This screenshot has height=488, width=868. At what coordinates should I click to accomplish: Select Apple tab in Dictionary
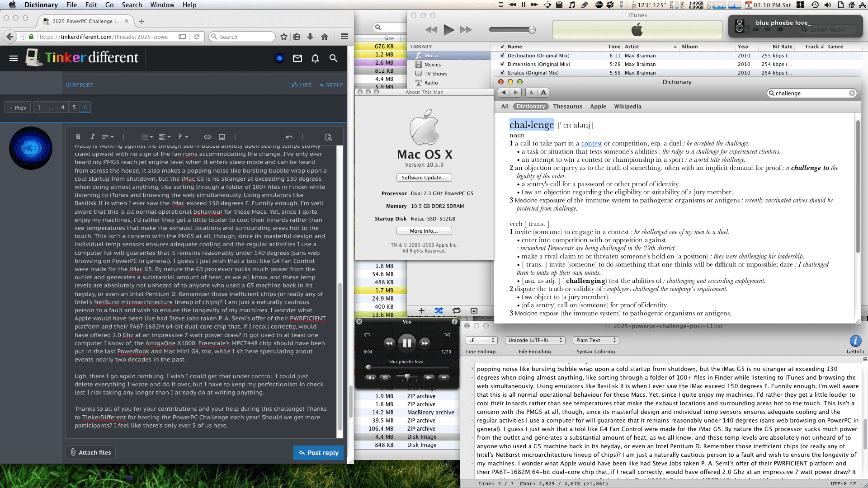(598, 107)
